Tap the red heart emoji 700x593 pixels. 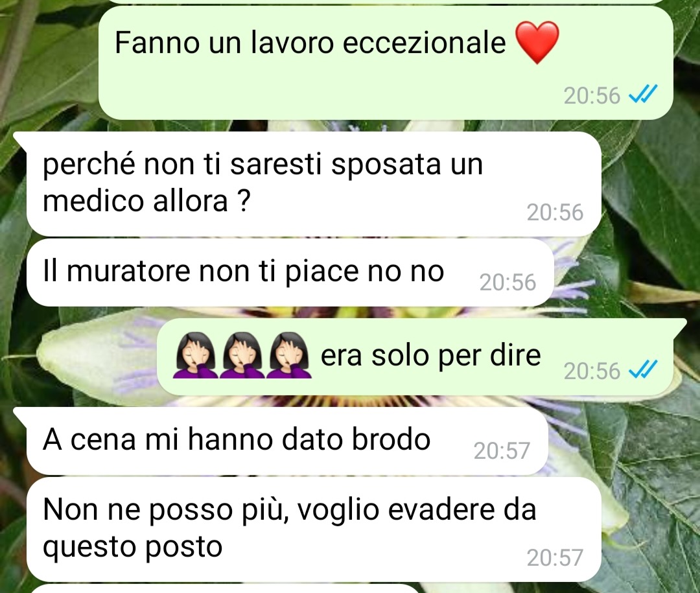(537, 43)
